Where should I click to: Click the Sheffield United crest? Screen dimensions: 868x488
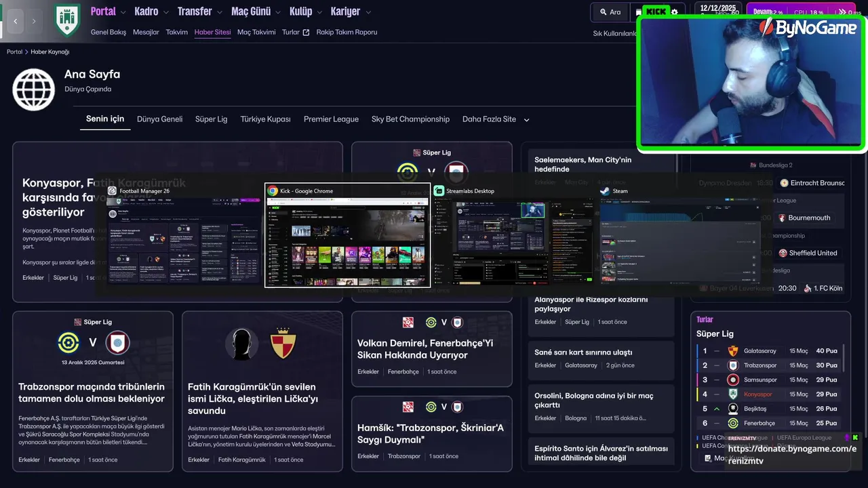pyautogui.click(x=783, y=253)
